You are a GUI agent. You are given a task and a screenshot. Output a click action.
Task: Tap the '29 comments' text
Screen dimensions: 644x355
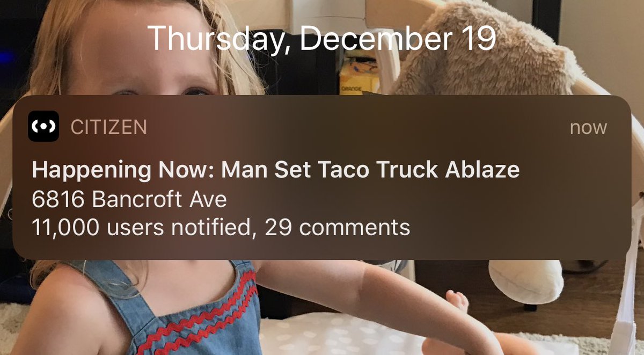pyautogui.click(x=338, y=228)
